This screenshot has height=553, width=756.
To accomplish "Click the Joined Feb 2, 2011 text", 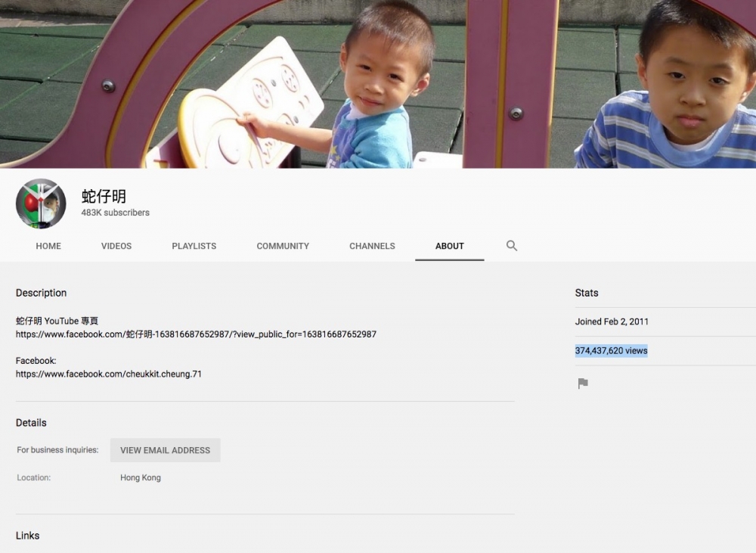I will click(612, 322).
